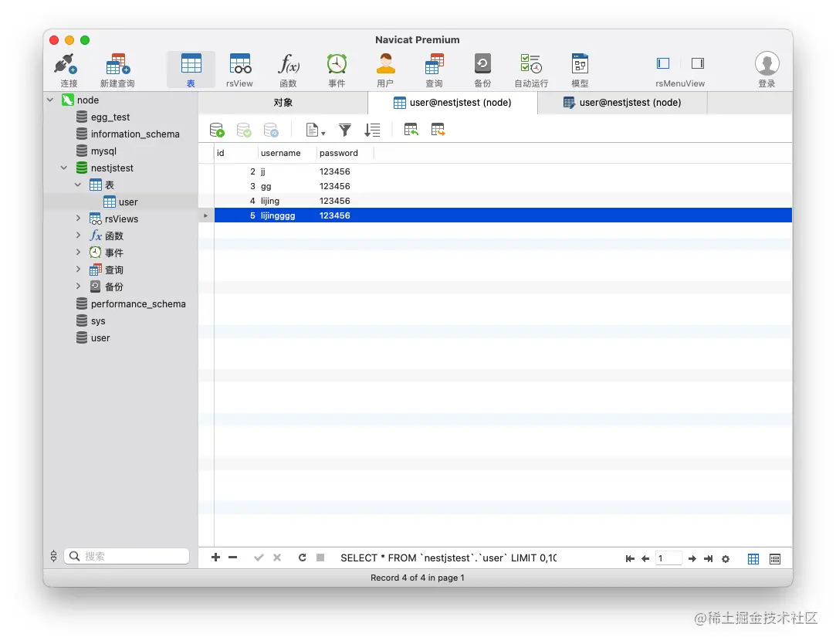Screen dimensions: 836x644
Task: Open the 查询 query toolbar icon
Action: pos(434,70)
